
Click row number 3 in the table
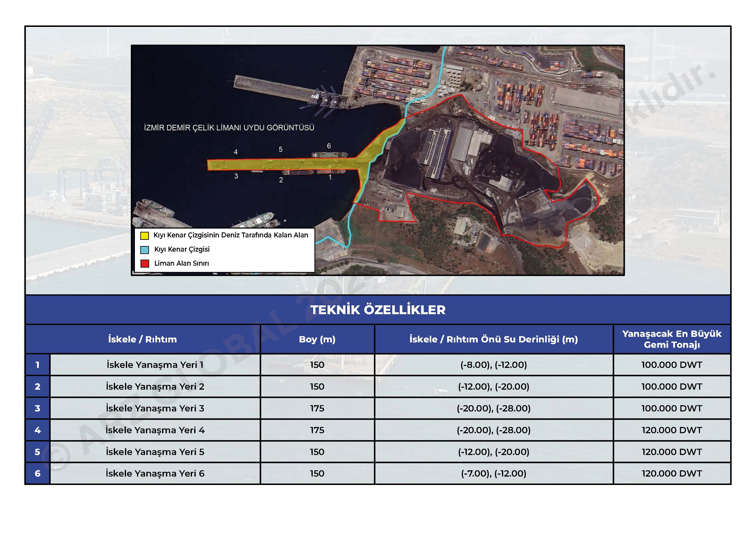tap(37, 408)
